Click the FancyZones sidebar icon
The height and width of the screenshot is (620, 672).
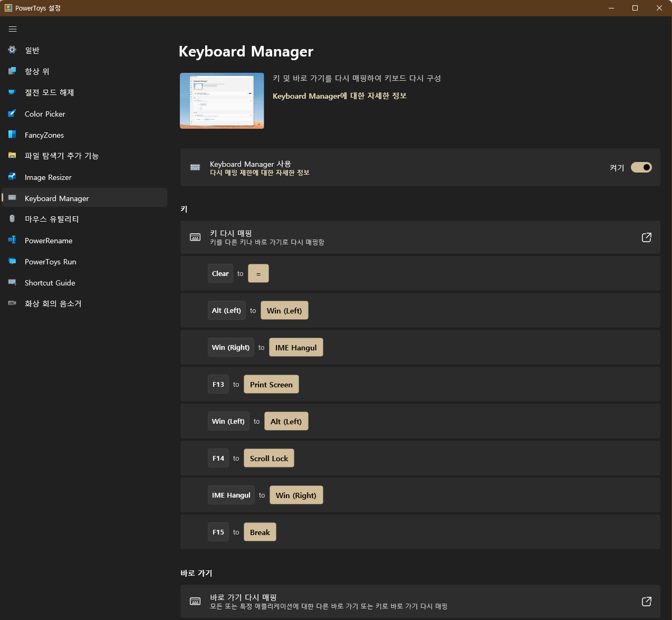point(12,135)
